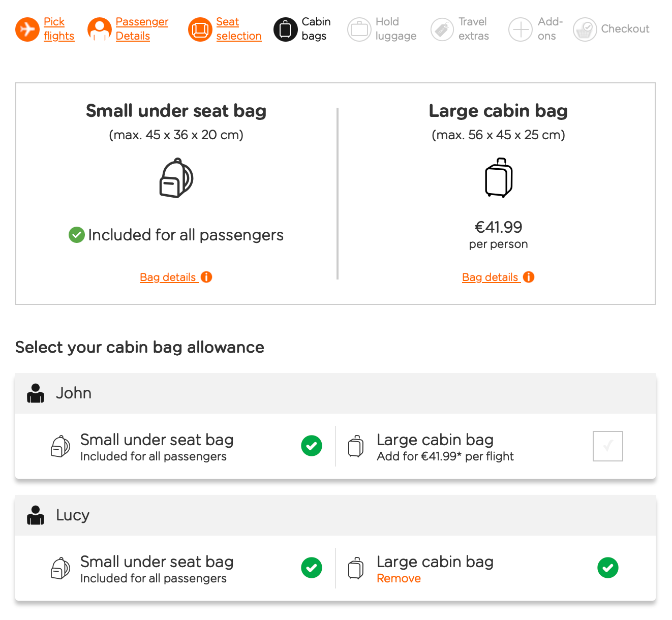Return to the Passenger Details step
The image size is (672, 620).
click(141, 29)
